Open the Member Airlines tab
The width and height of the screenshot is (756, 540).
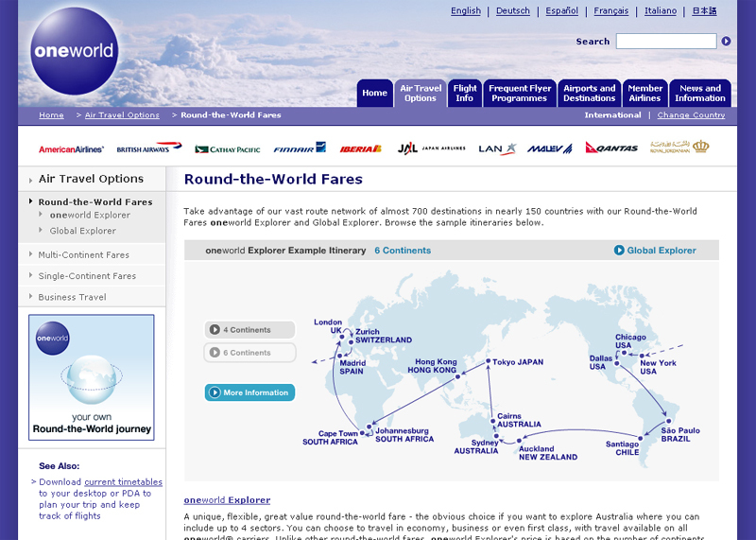coord(644,93)
